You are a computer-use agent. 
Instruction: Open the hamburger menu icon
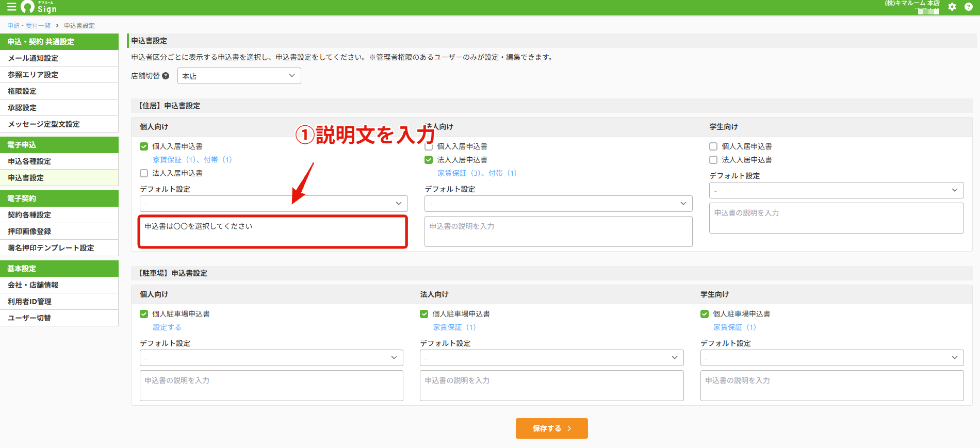[x=11, y=7]
